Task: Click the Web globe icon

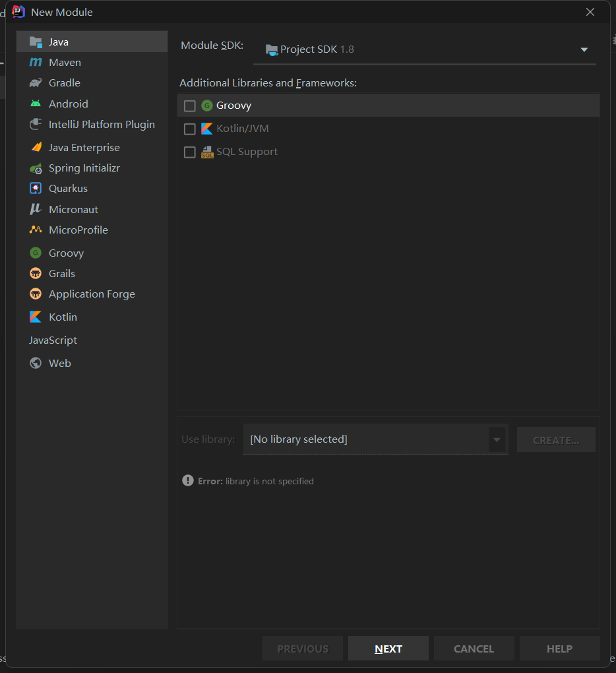Action: coord(36,363)
